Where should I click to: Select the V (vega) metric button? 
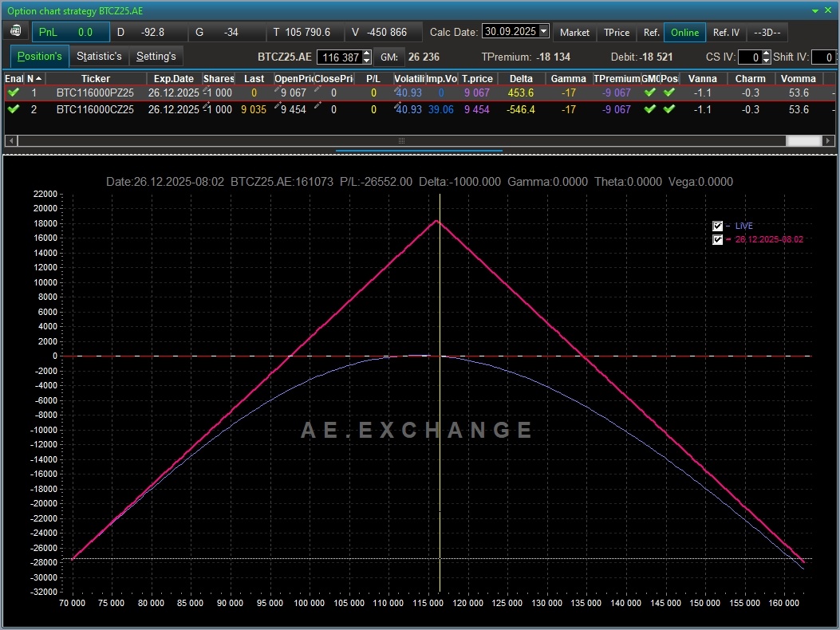(x=384, y=32)
